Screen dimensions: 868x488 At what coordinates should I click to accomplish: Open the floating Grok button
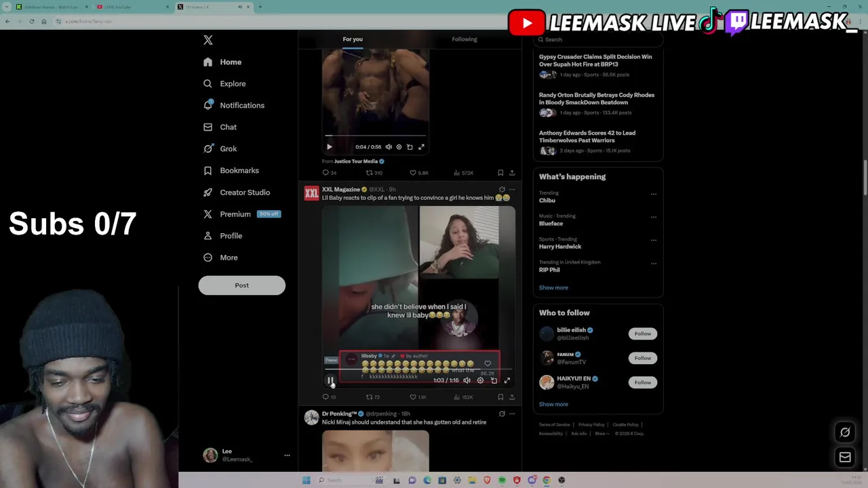845,432
